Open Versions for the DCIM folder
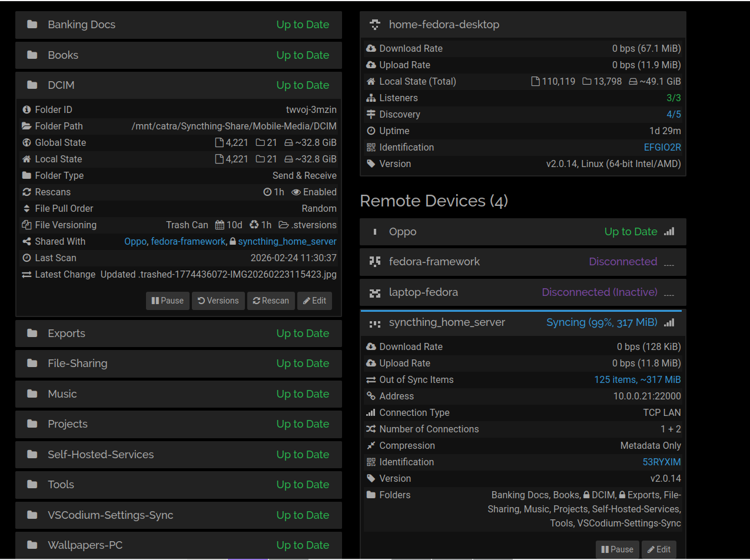This screenshot has width=750, height=560. tap(218, 301)
